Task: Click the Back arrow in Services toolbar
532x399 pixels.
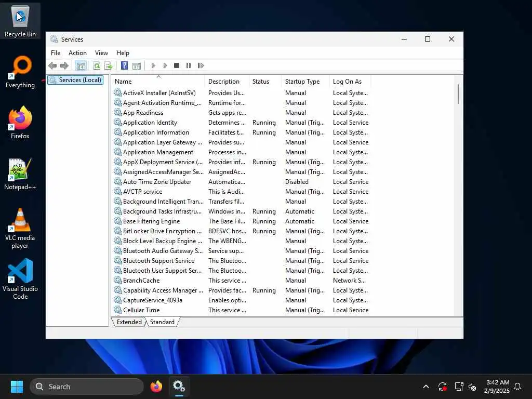Action: click(x=52, y=65)
